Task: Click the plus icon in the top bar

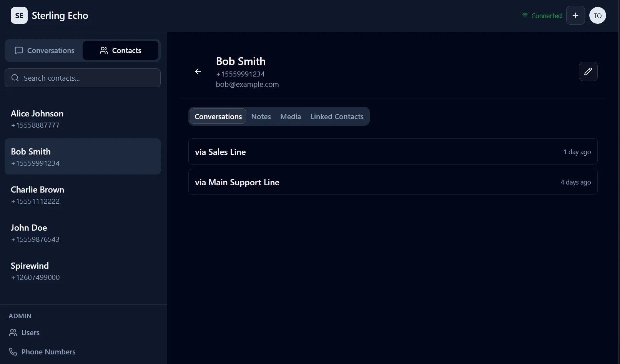Action: click(575, 15)
